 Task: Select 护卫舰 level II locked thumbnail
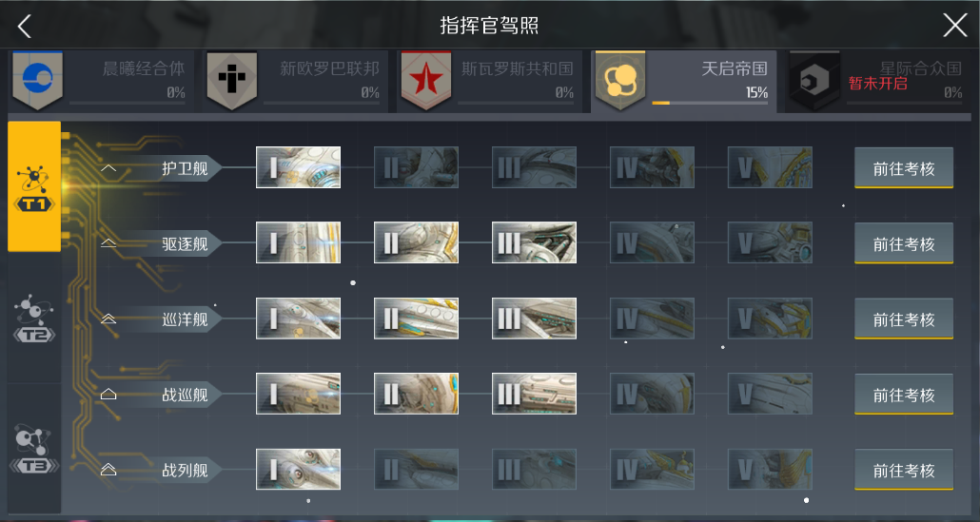point(416,167)
